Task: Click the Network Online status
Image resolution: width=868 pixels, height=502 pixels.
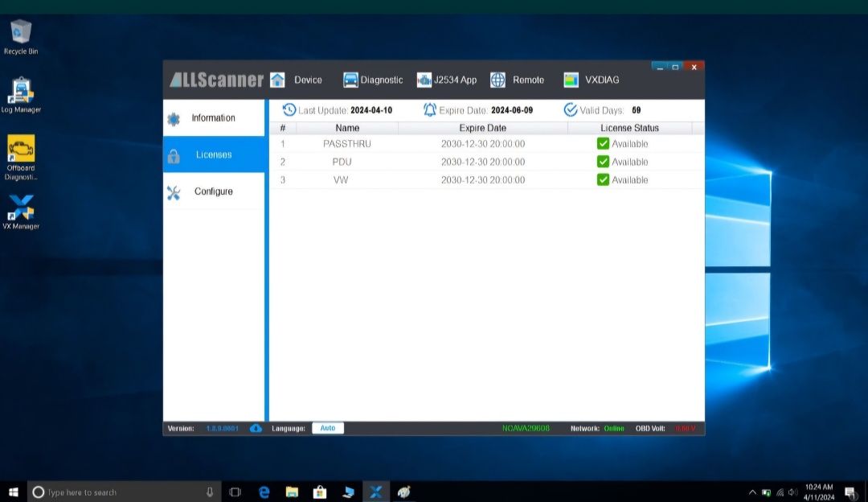Action: [614, 428]
